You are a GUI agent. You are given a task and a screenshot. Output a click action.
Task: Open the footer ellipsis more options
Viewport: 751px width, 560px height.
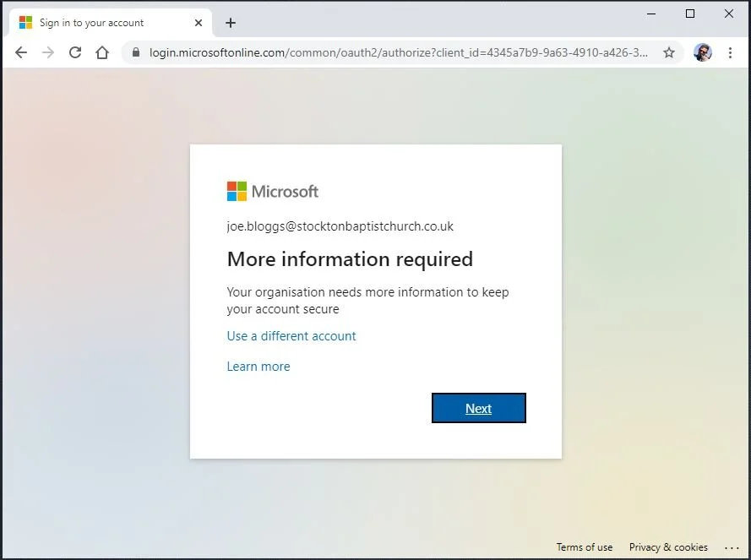[x=732, y=547]
